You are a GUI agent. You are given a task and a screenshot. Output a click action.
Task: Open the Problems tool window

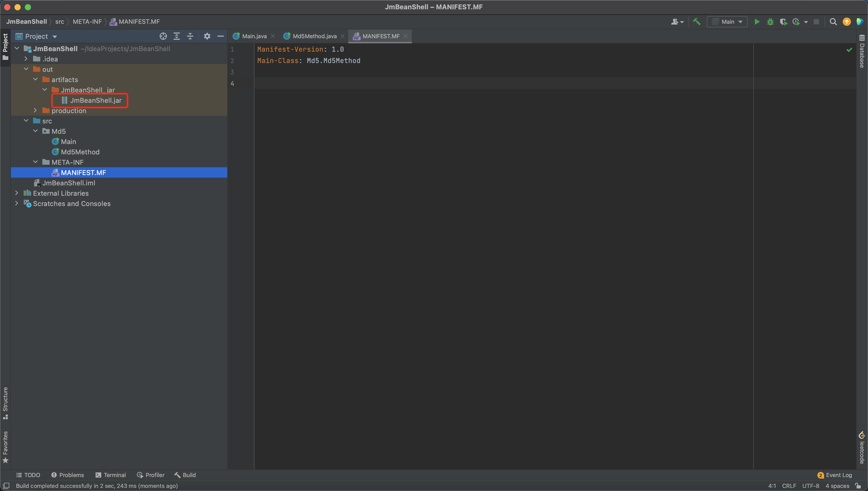point(67,475)
